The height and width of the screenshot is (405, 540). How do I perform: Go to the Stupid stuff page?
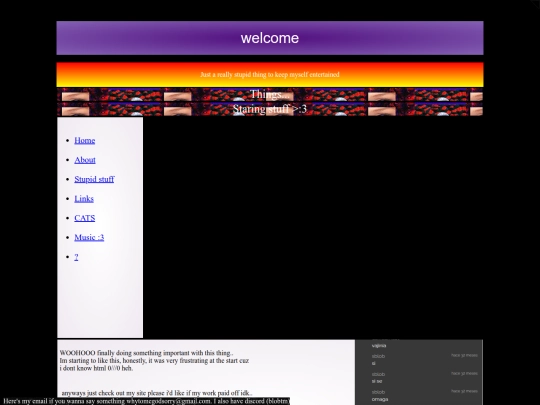[94, 179]
